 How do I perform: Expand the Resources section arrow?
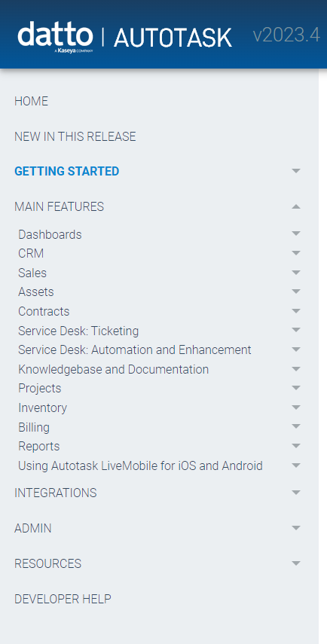pyautogui.click(x=296, y=563)
